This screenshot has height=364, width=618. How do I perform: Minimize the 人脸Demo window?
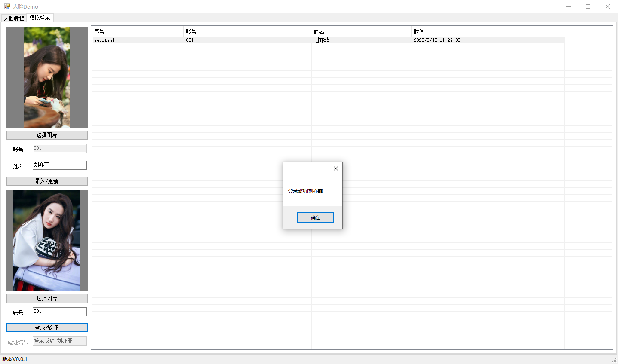(x=569, y=6)
